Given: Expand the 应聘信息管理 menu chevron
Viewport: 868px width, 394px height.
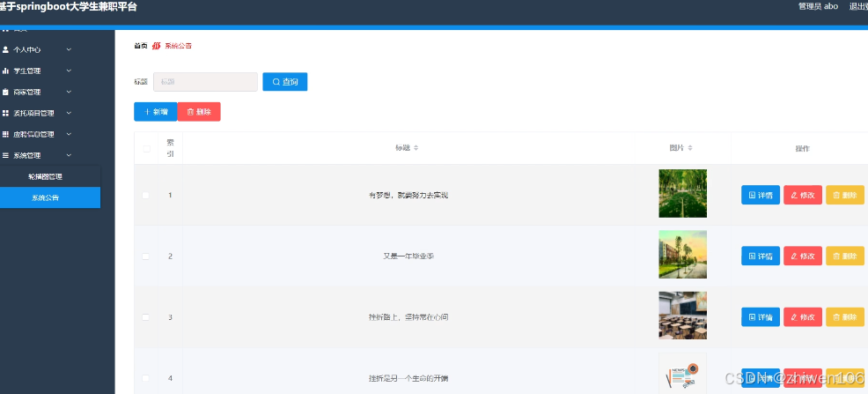Looking at the screenshot, I should (69, 134).
